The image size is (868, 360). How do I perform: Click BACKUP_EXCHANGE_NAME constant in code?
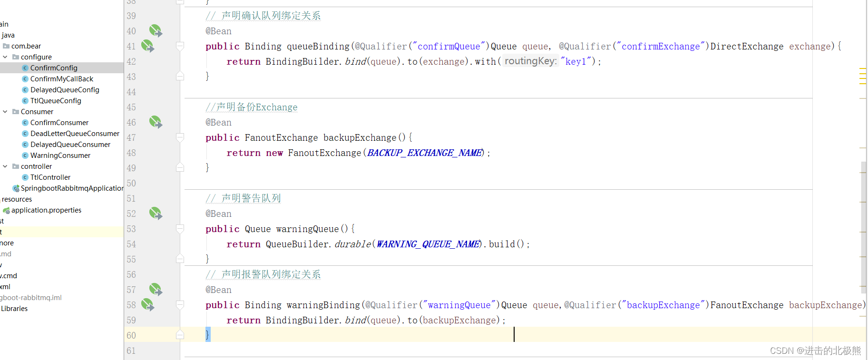[x=426, y=153]
